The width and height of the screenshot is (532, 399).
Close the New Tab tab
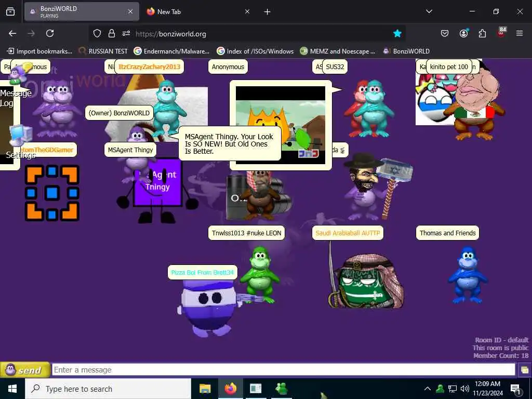pyautogui.click(x=247, y=12)
